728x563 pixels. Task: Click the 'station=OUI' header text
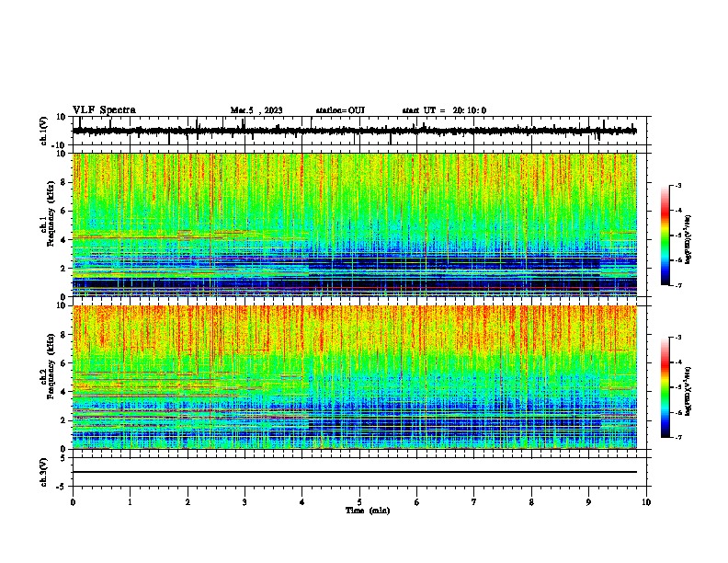[340, 110]
